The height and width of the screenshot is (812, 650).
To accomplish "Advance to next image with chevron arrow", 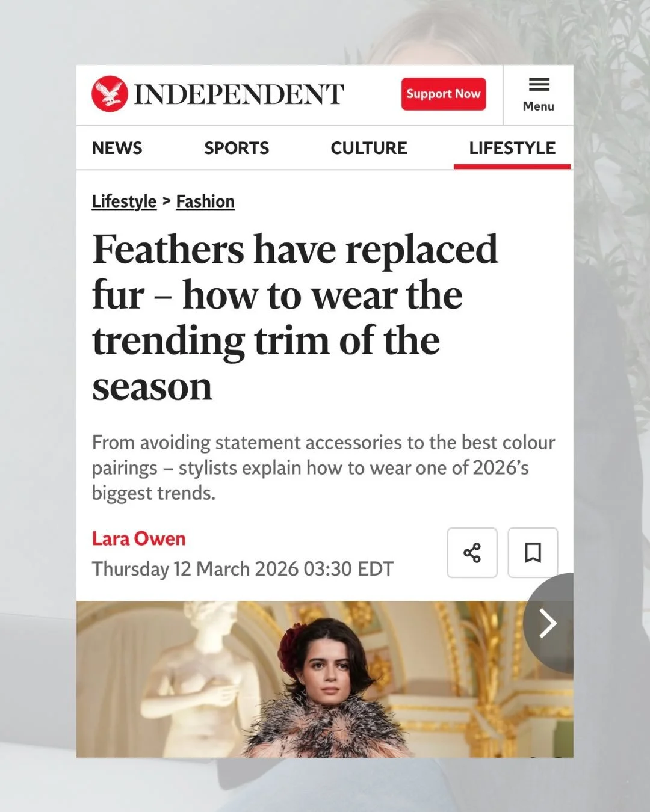I will [x=548, y=623].
